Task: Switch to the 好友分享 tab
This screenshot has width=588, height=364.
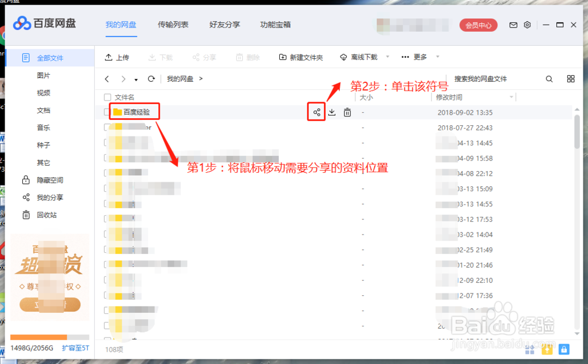Action: [225, 25]
